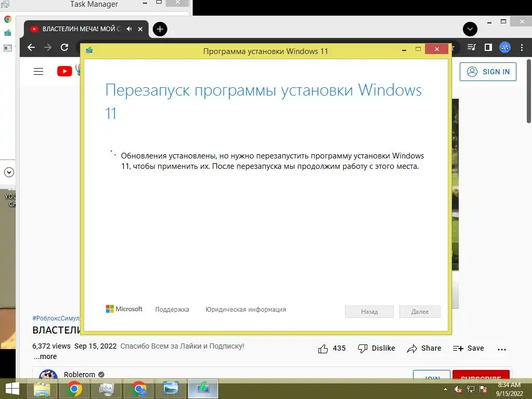This screenshot has height=399, width=532.
Task: Click the Chrome forward arrow
Action: (48, 47)
